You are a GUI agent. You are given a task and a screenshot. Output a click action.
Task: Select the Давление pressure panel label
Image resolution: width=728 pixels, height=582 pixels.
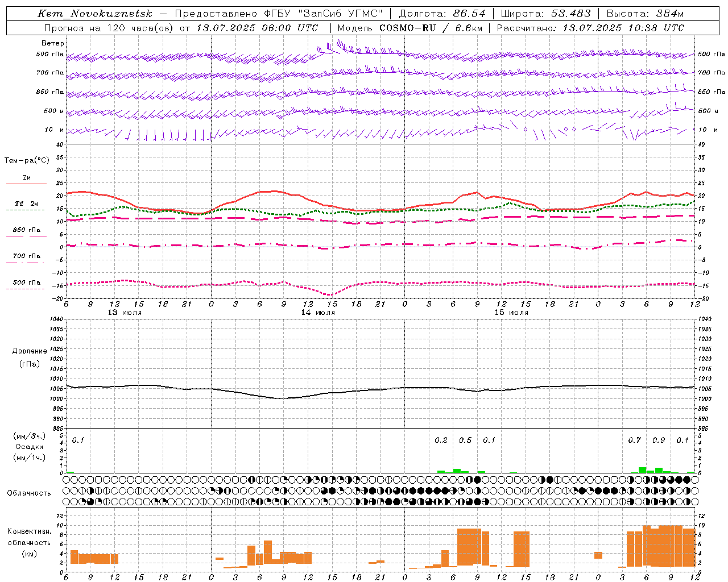30,351
